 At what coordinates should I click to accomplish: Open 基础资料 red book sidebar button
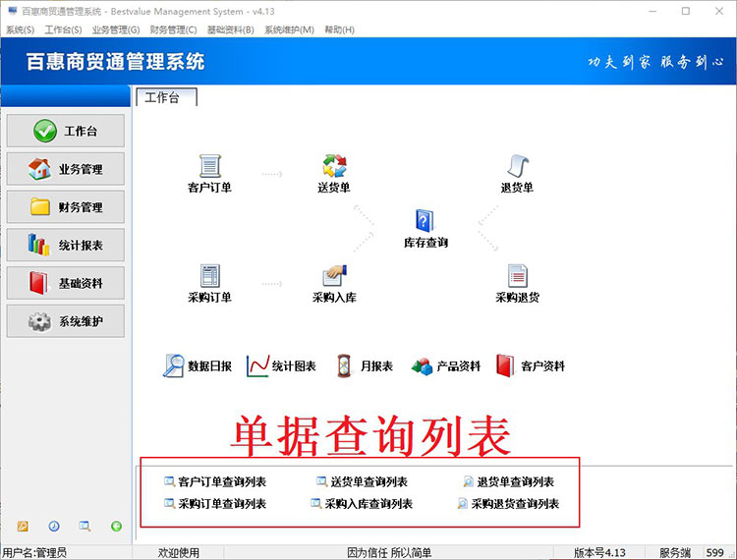pyautogui.click(x=65, y=283)
